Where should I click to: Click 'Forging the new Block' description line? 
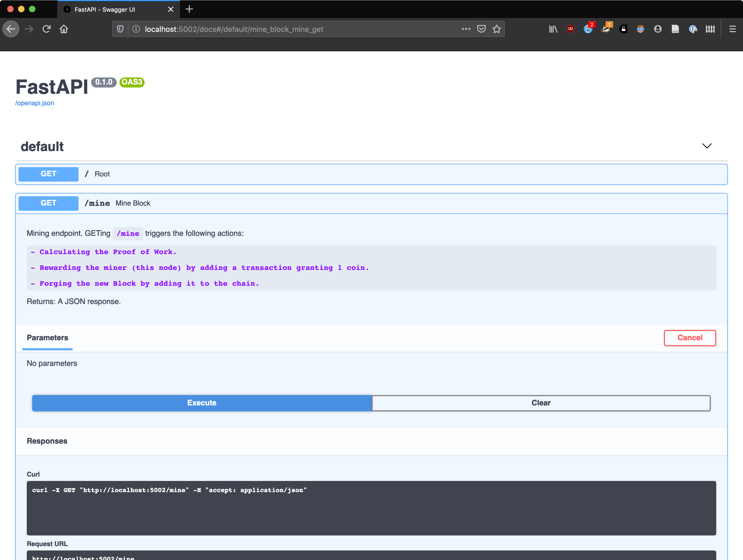[145, 284]
